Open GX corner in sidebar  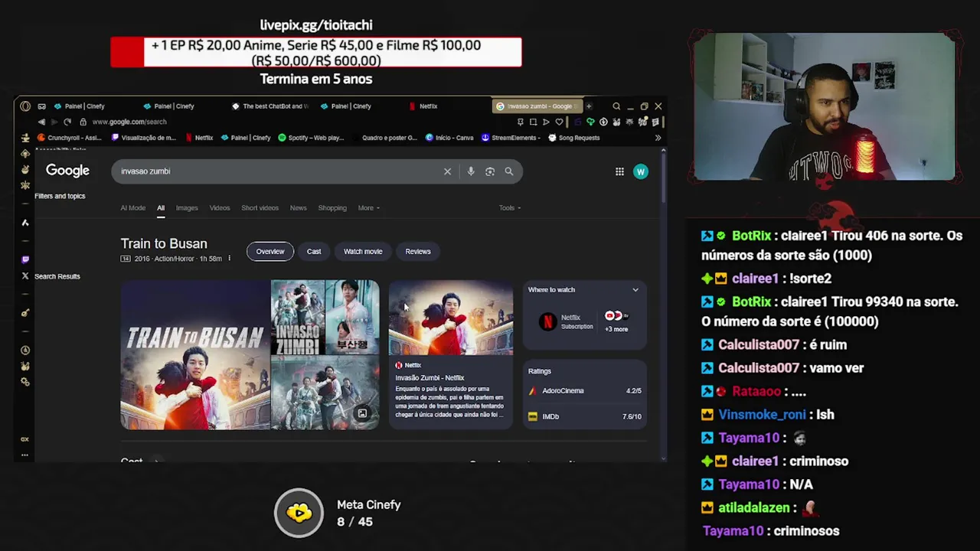pyautogui.click(x=24, y=439)
